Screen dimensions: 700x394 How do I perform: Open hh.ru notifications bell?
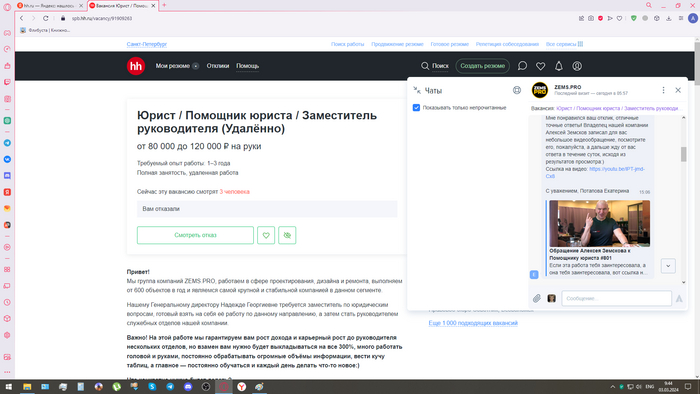point(558,66)
